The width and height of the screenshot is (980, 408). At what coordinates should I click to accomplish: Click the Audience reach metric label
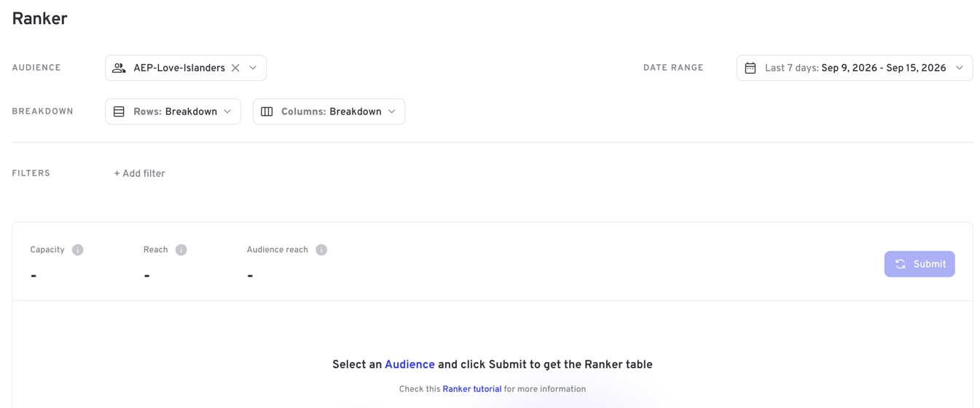coord(278,250)
